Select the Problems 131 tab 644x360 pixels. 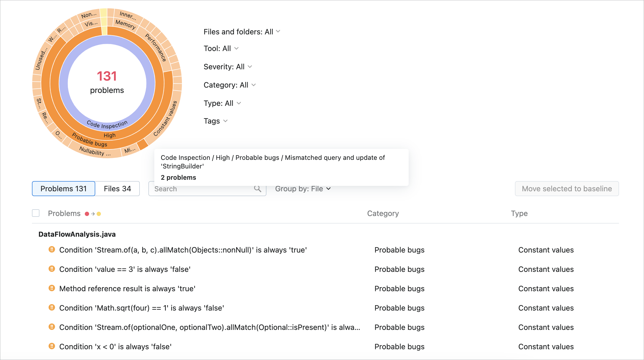[64, 189]
